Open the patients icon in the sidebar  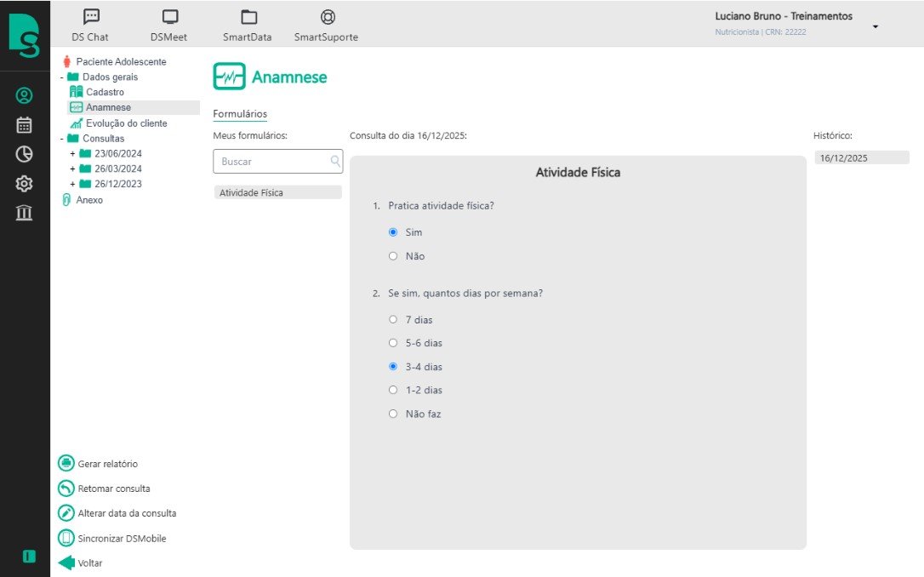click(x=24, y=95)
